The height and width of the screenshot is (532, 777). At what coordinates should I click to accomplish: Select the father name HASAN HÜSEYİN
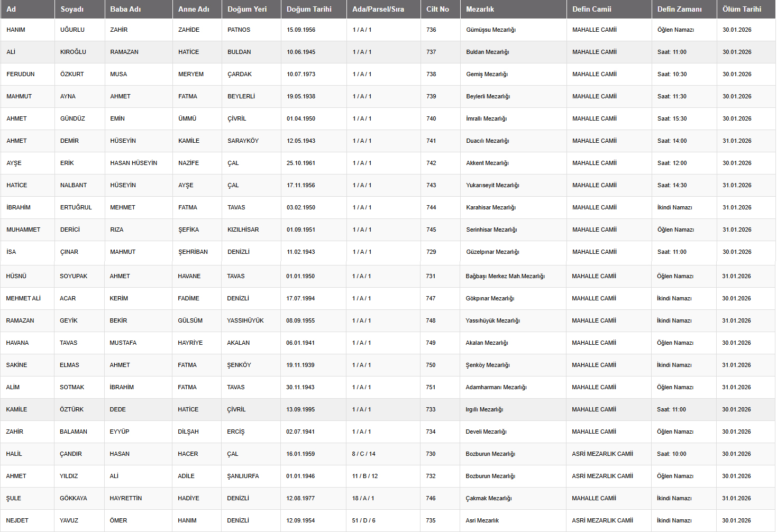click(133, 163)
